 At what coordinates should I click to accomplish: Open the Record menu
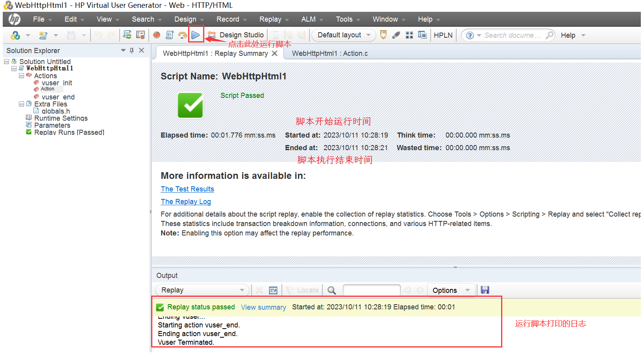point(231,19)
